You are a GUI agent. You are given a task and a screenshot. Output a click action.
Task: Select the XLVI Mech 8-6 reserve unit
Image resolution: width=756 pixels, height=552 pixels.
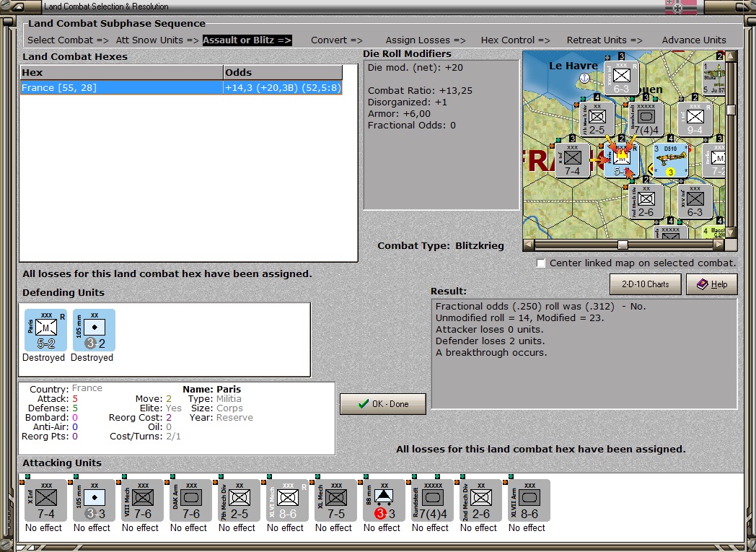coord(287,501)
